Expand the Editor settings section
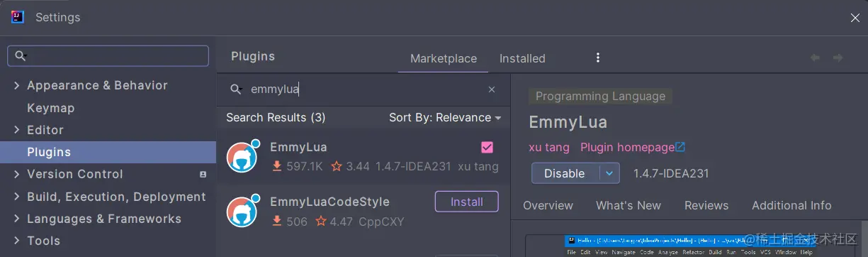The image size is (868, 257). point(16,130)
